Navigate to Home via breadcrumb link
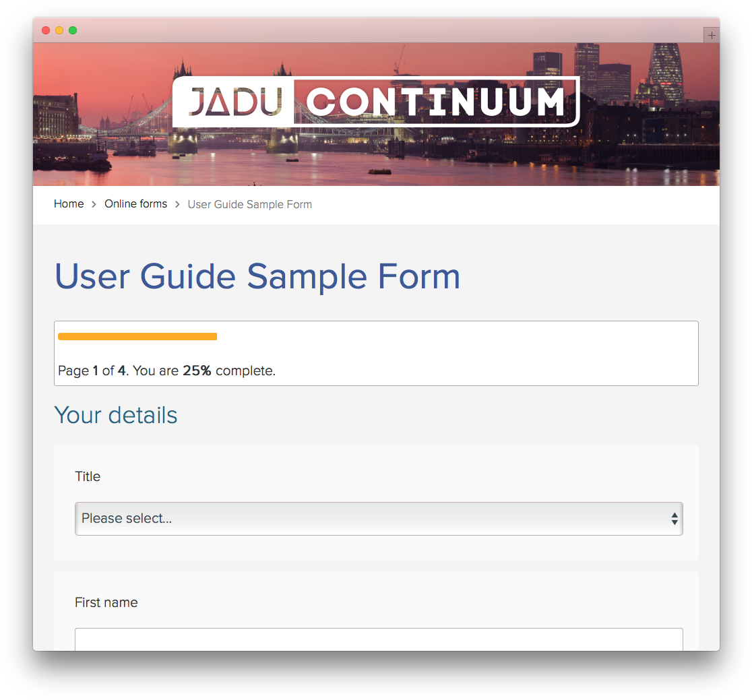 [68, 203]
